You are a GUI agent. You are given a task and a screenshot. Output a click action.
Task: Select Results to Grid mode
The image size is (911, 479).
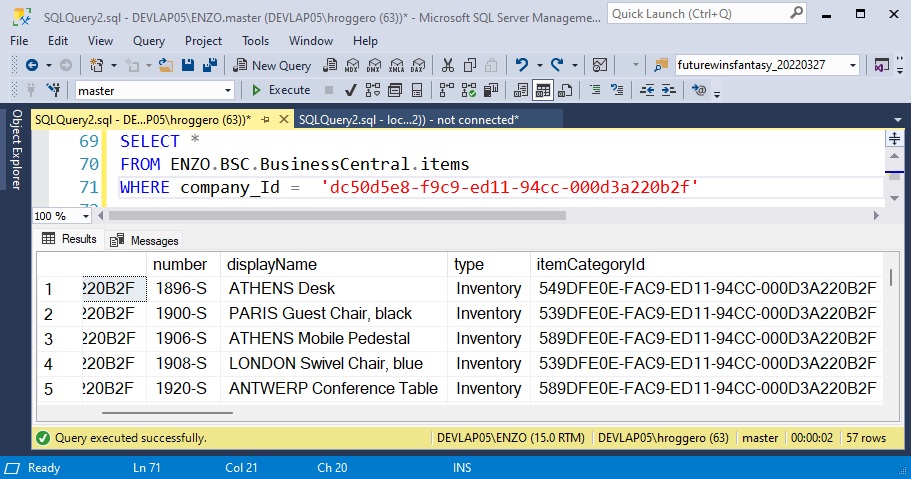[543, 90]
